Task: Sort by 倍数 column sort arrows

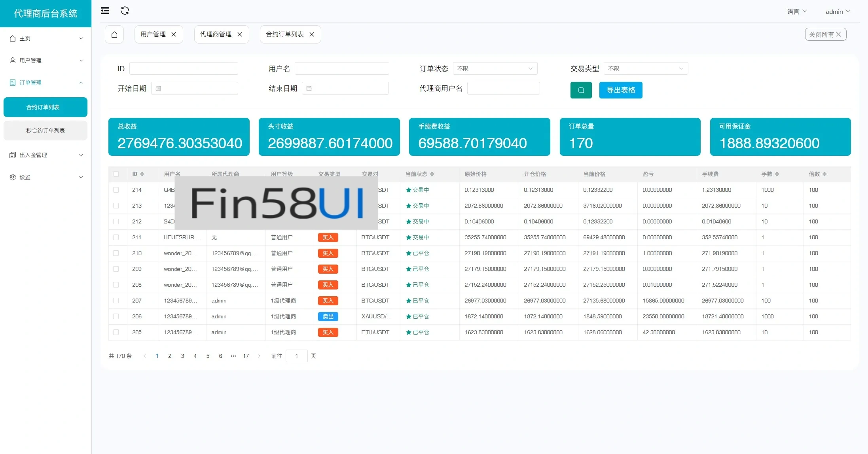Action: click(824, 174)
